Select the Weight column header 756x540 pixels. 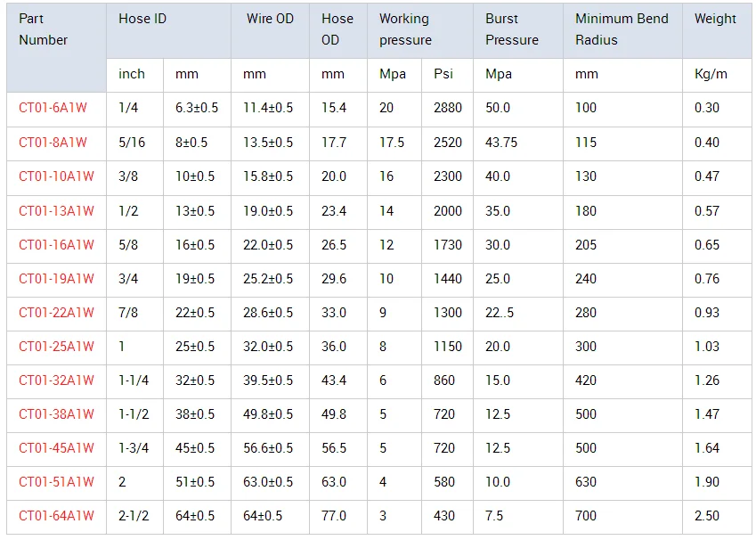coord(715,19)
